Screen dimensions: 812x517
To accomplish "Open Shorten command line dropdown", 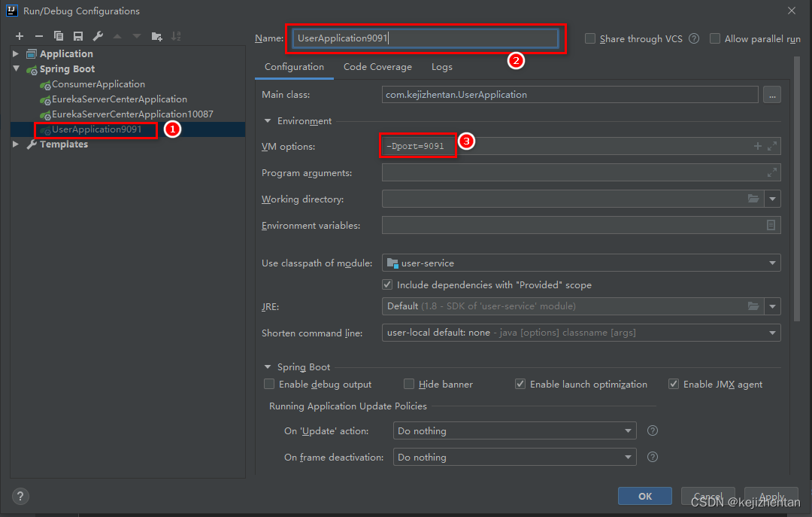I will (x=772, y=333).
